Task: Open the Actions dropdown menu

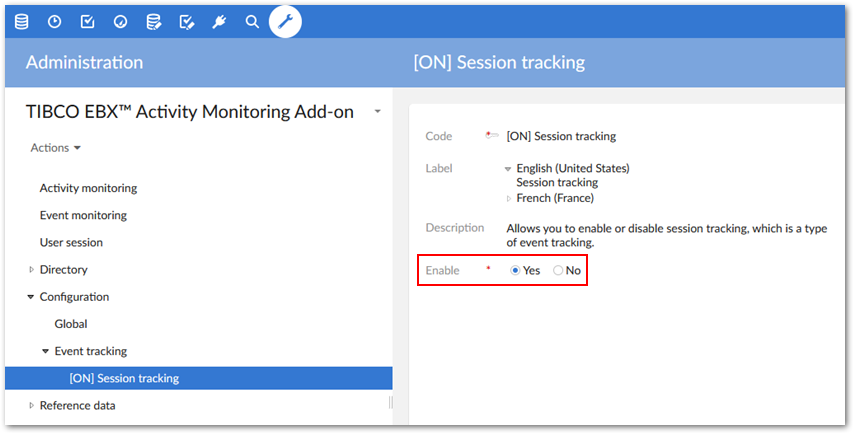Action: (56, 148)
